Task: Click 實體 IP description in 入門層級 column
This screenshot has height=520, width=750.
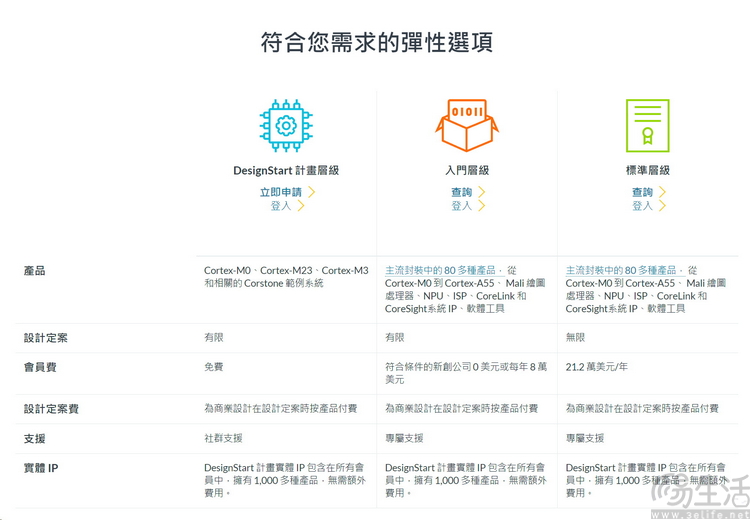Action: point(466,480)
